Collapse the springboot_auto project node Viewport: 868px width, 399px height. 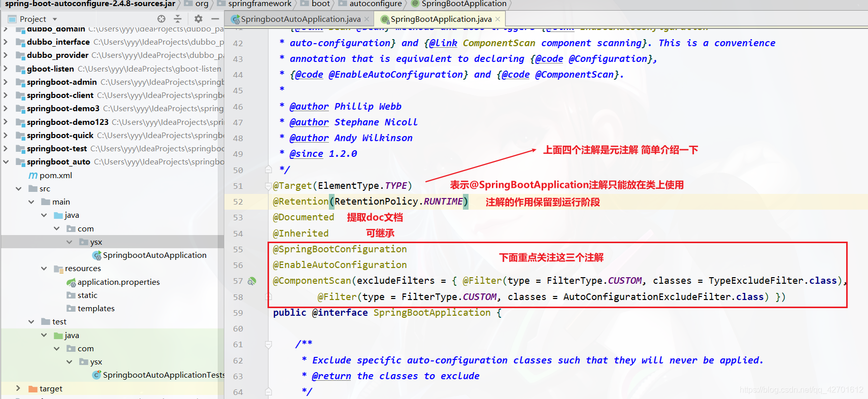6,161
